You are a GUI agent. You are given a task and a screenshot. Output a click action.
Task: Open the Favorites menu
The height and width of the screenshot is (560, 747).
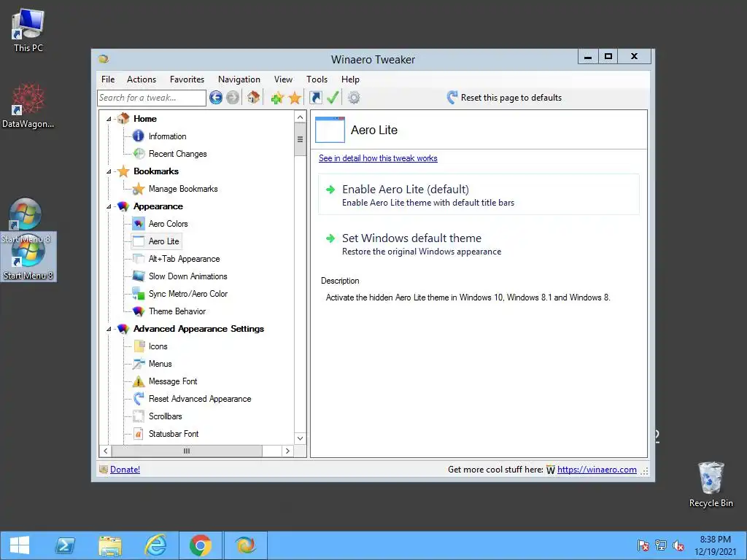click(187, 79)
